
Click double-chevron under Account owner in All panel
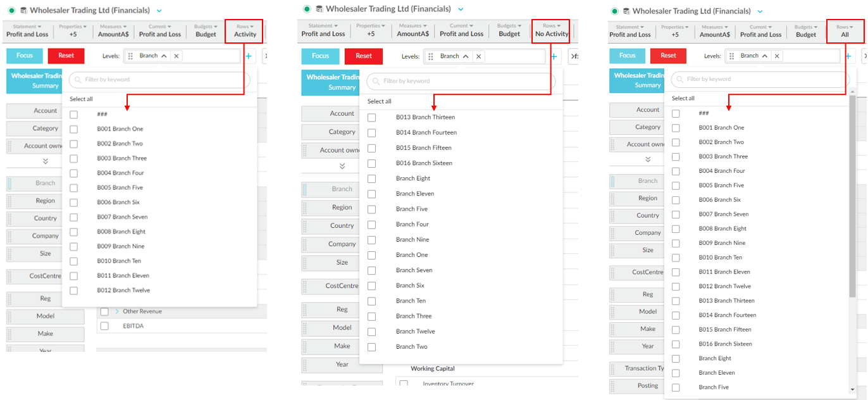tap(647, 161)
